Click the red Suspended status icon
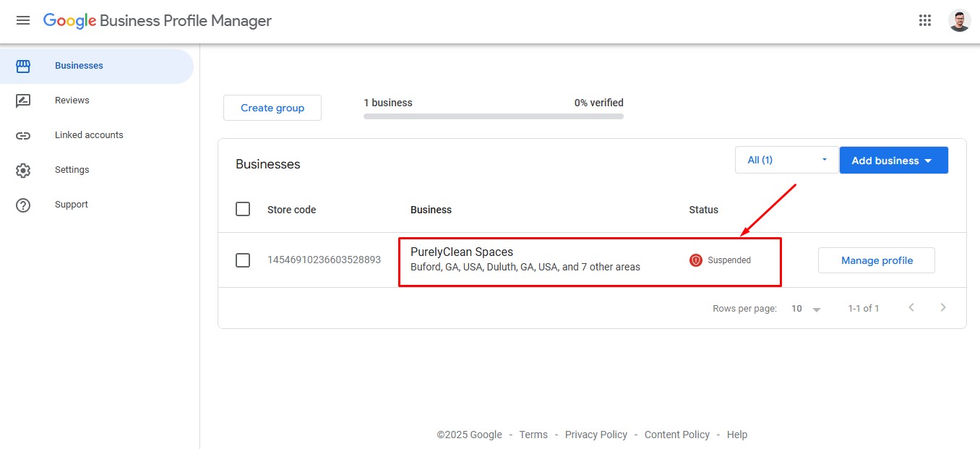The image size is (980, 449). [x=696, y=260]
